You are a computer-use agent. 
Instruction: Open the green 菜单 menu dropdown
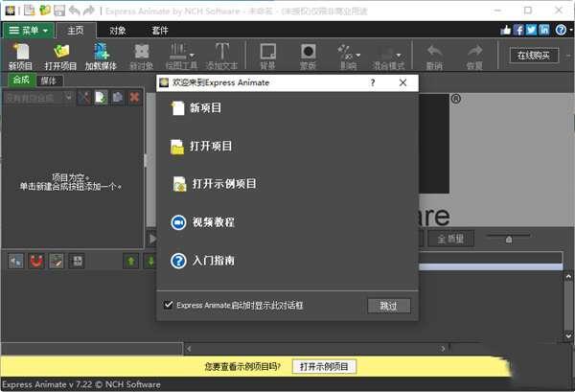(x=29, y=31)
